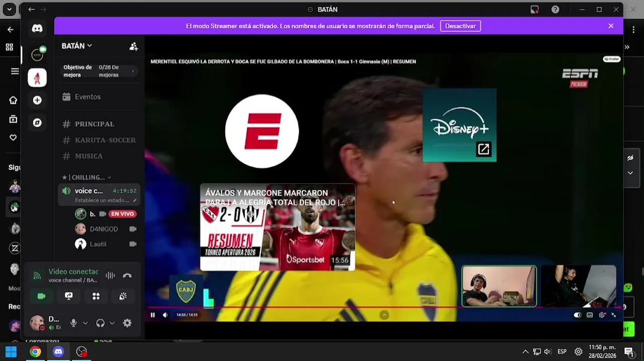Image resolution: width=644 pixels, height=361 pixels.
Task: Open headphone output options arrow
Action: tap(112, 323)
